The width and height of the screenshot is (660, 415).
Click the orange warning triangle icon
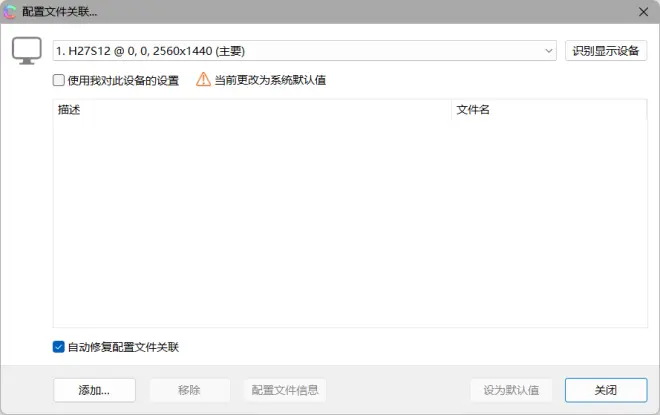point(203,79)
